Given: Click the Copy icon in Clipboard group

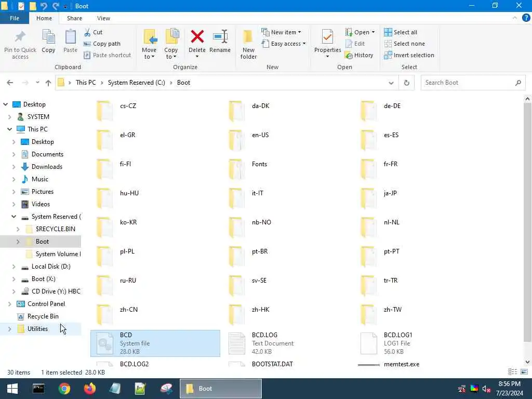Looking at the screenshot, I should click(x=48, y=41).
